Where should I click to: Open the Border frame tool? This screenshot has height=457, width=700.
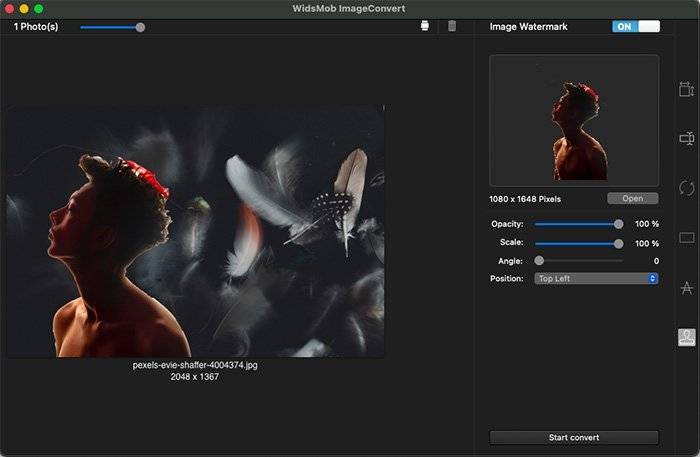[x=686, y=238]
